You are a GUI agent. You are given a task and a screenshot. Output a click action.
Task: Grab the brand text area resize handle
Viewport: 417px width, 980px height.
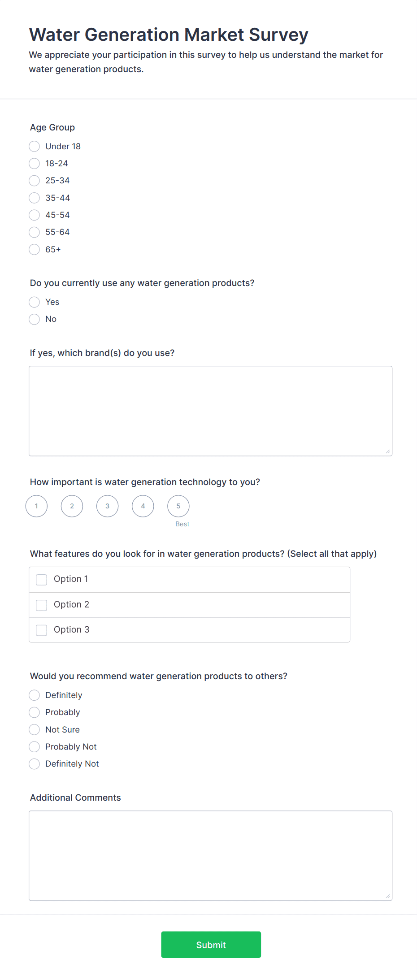(388, 452)
